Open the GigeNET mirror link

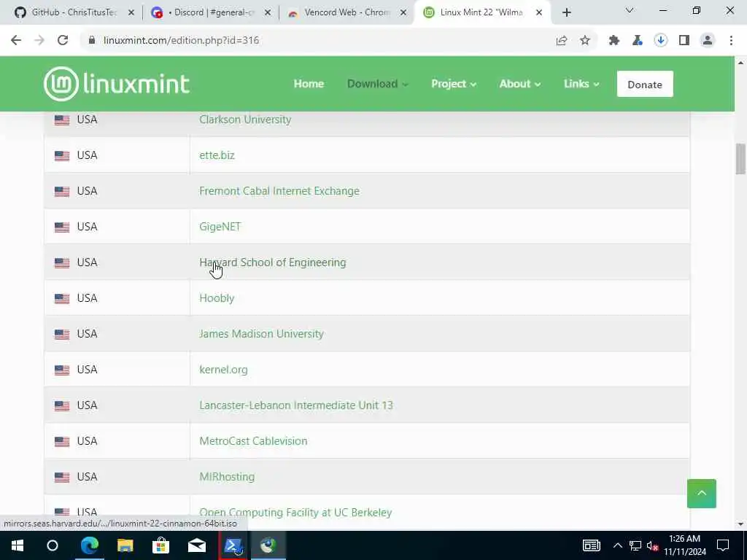point(220,227)
